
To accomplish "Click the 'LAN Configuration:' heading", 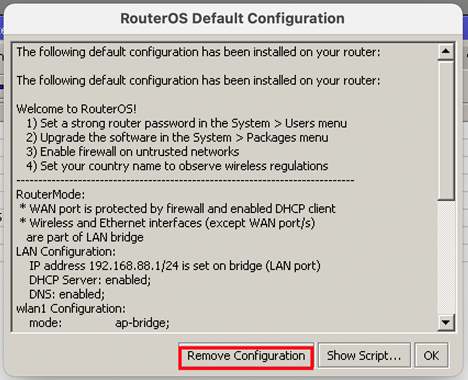I will click(66, 252).
